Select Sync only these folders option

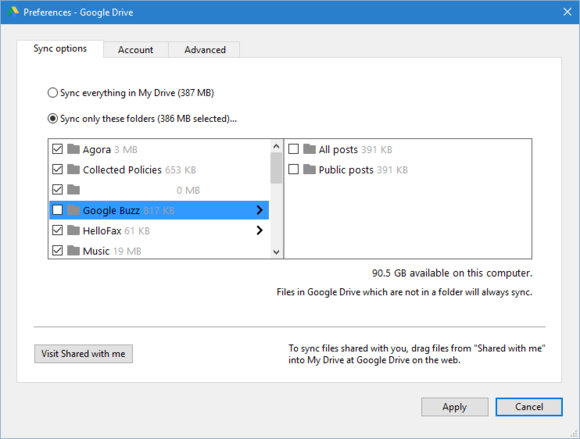click(53, 118)
